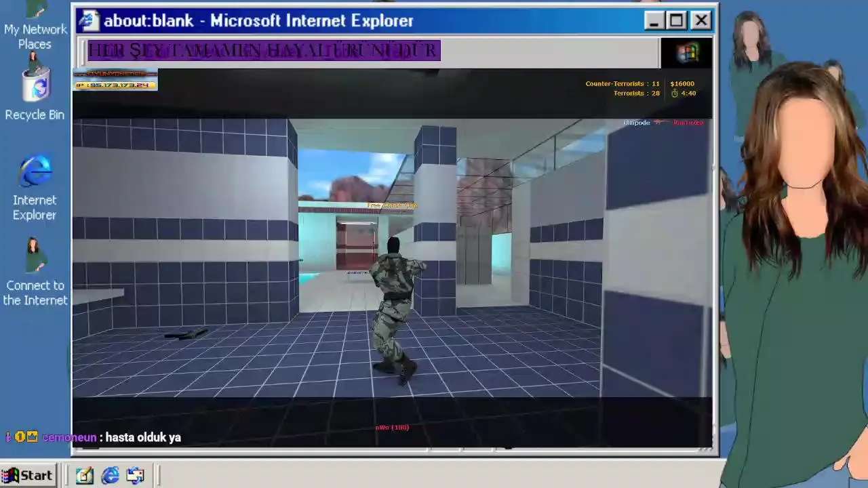
Task: Open the Connect to the Internet shortcut
Action: [35, 271]
